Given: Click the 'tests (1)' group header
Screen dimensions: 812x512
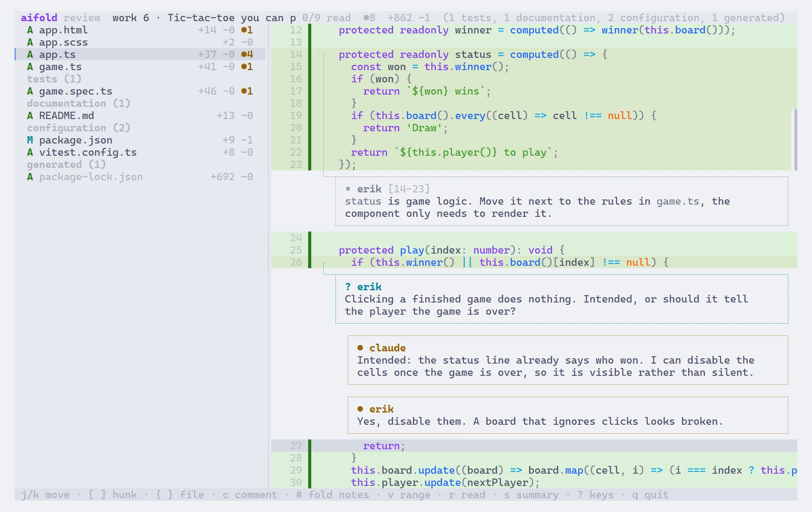Looking at the screenshot, I should tap(54, 79).
